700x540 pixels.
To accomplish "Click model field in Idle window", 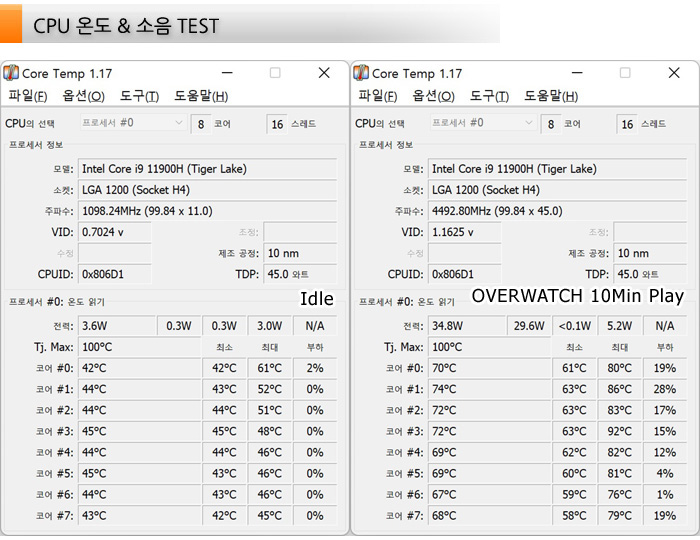I will [x=208, y=169].
